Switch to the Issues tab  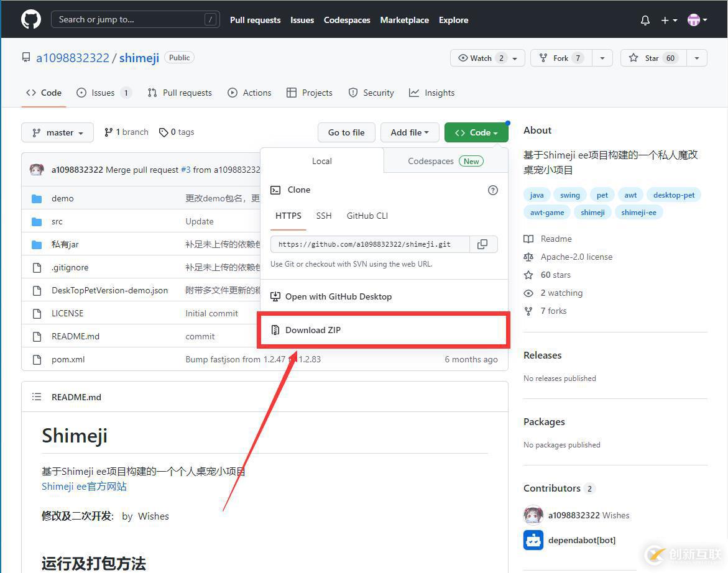pos(104,93)
